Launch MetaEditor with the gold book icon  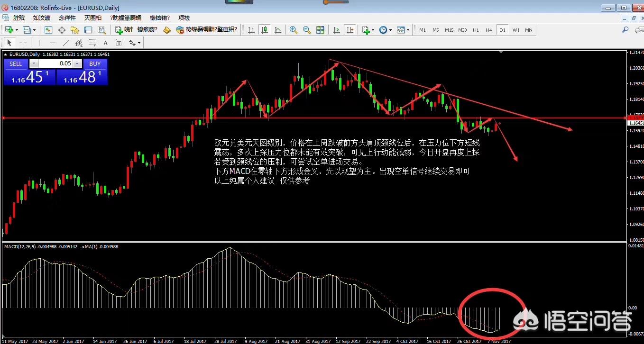coord(166,30)
